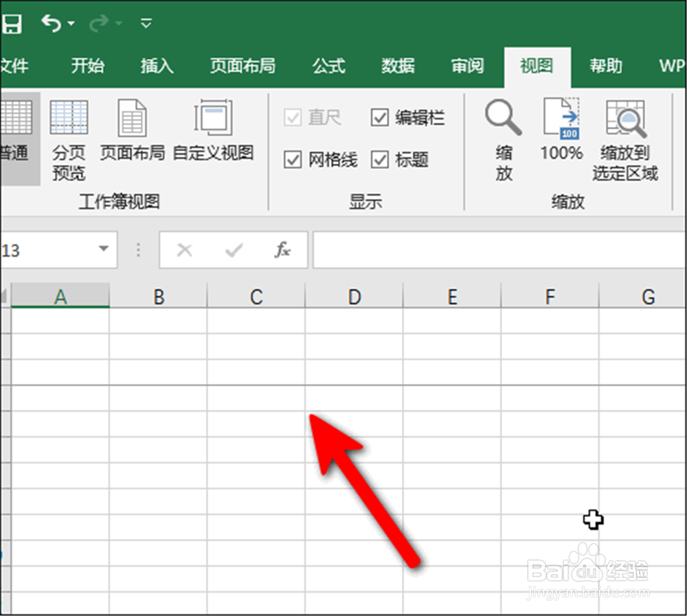Image resolution: width=687 pixels, height=616 pixels.
Task: Select column B header
Action: pos(158,296)
